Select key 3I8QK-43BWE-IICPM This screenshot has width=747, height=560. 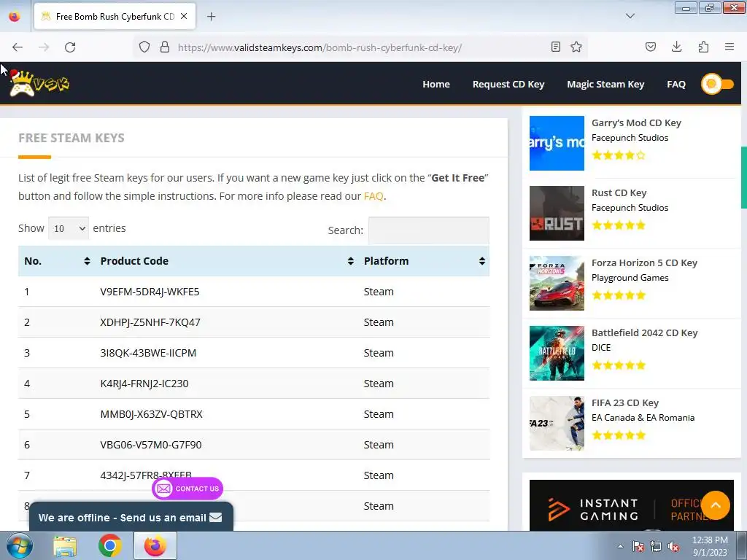tap(148, 353)
